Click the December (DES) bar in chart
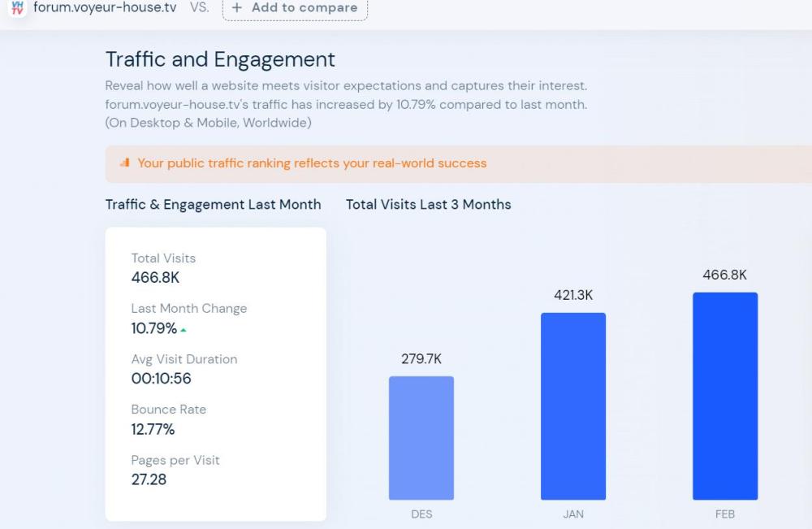Viewport: 812px width, 529px height. (421, 438)
